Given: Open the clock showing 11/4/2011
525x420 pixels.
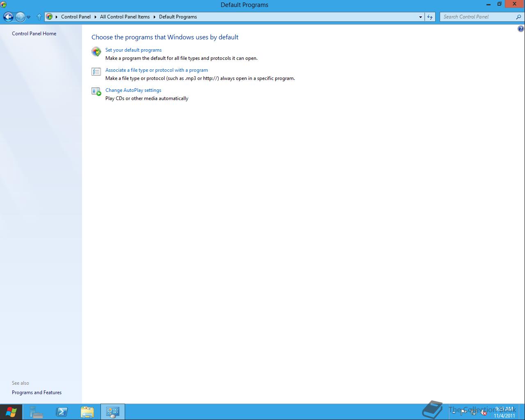Looking at the screenshot, I should pos(504,412).
